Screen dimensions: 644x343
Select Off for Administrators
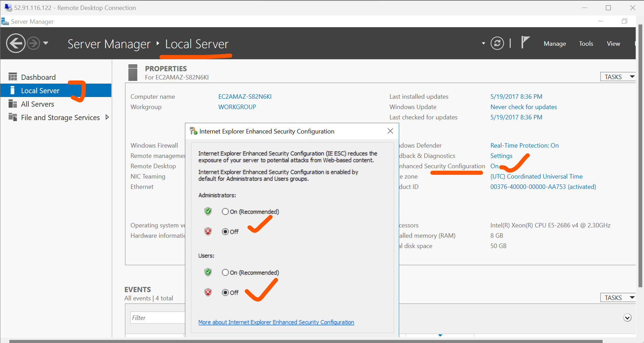coord(225,232)
